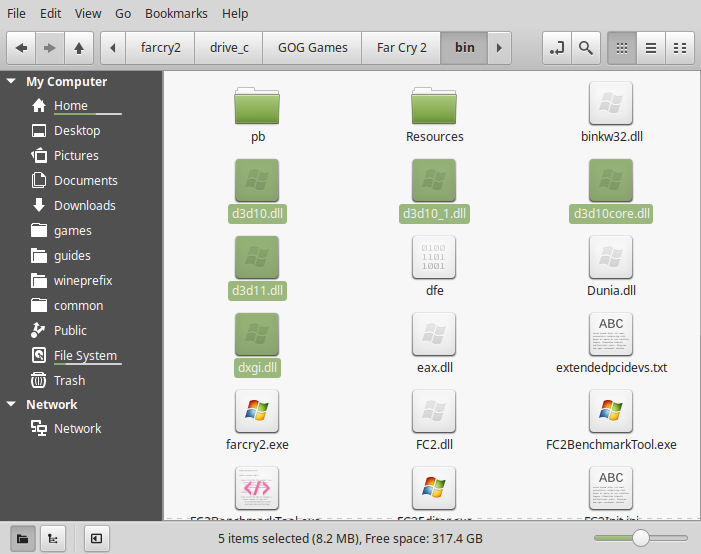Select the Resources folder icon

pyautogui.click(x=434, y=106)
